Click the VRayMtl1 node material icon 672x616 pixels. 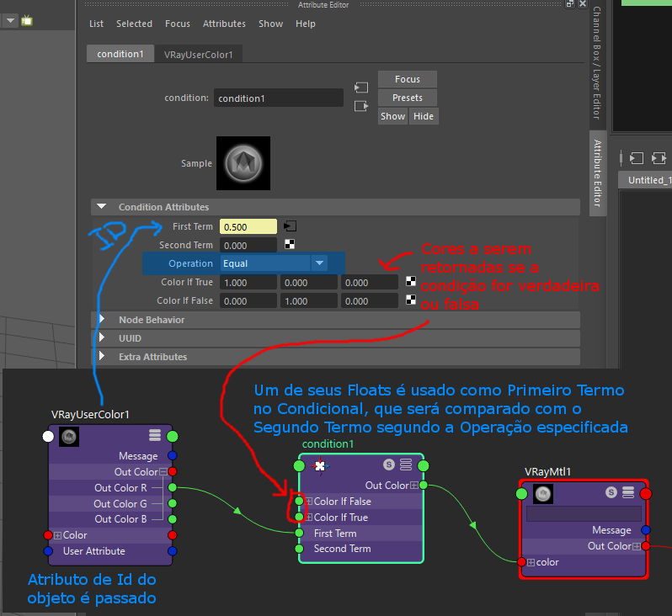pyautogui.click(x=543, y=495)
